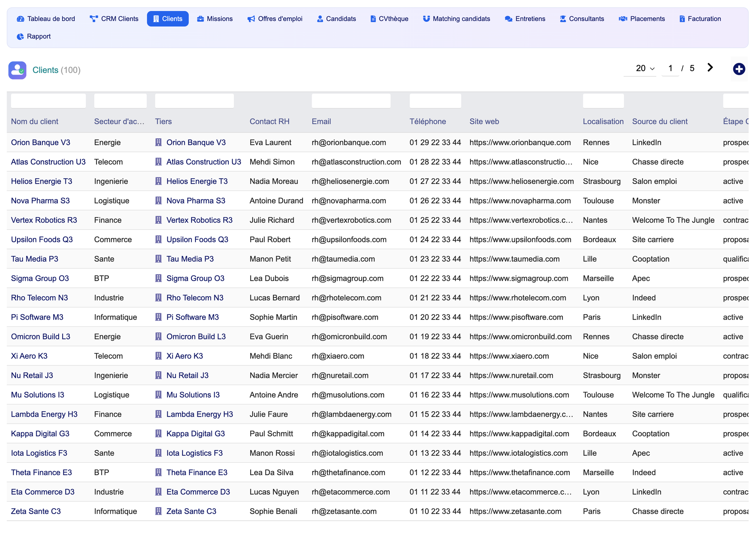Click email rh@taumedia.com
Viewport: 756px width, 542px height.
pyautogui.click(x=343, y=259)
